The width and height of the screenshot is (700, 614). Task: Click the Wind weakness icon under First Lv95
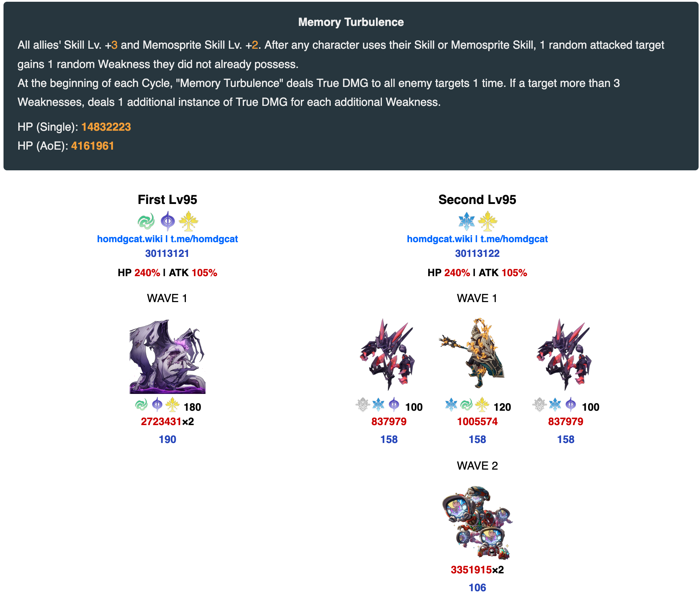146,221
